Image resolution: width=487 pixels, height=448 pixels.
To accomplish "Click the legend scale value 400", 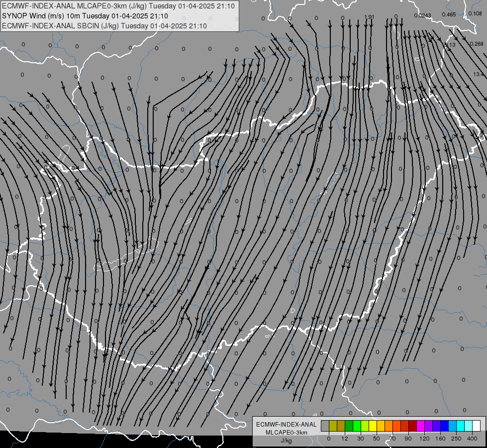I will (472, 439).
